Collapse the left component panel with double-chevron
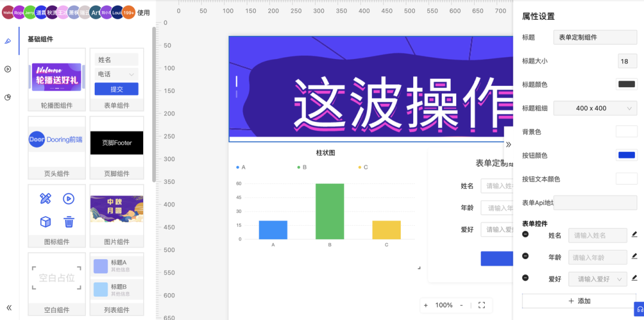 pyautogui.click(x=8, y=307)
